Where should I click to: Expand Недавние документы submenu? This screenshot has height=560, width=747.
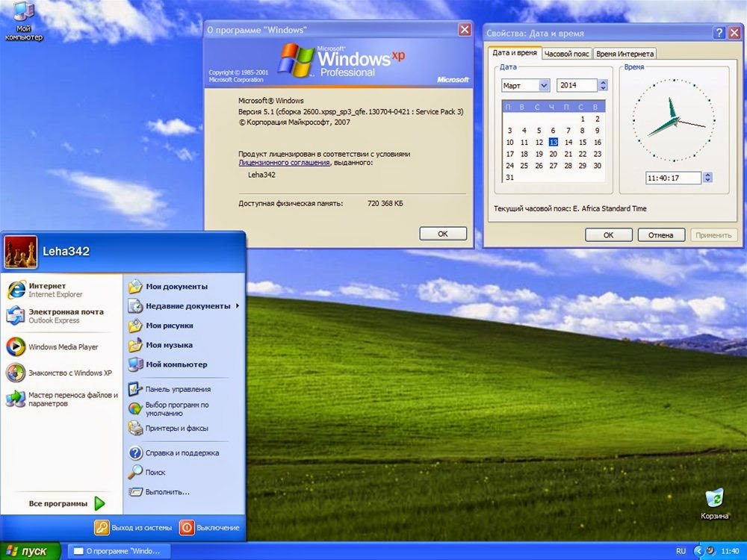coord(184,306)
